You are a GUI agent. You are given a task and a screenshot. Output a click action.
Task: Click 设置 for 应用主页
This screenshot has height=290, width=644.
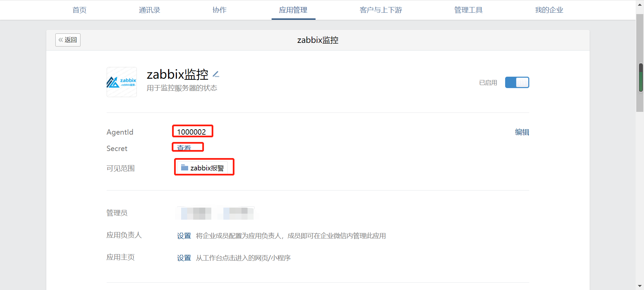pos(184,258)
